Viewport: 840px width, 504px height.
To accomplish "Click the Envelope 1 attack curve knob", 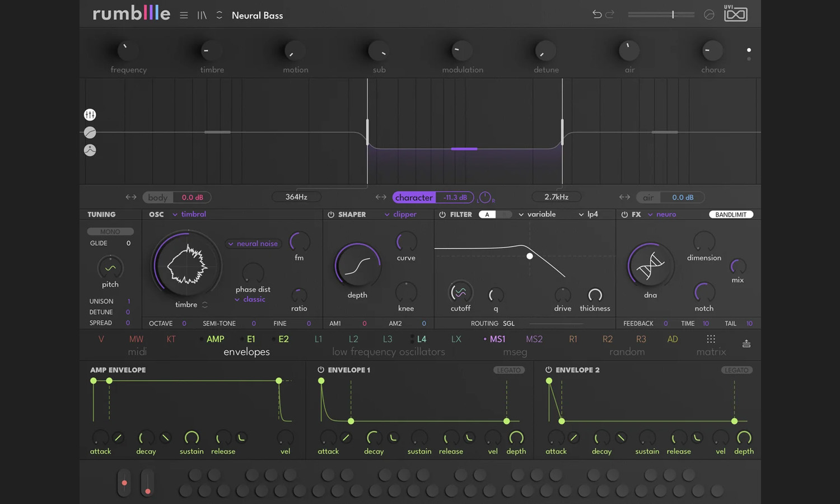I will 346,437.
